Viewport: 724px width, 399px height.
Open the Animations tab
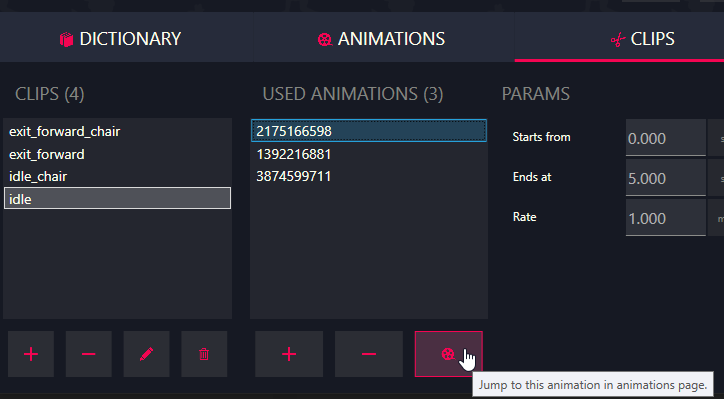click(381, 39)
